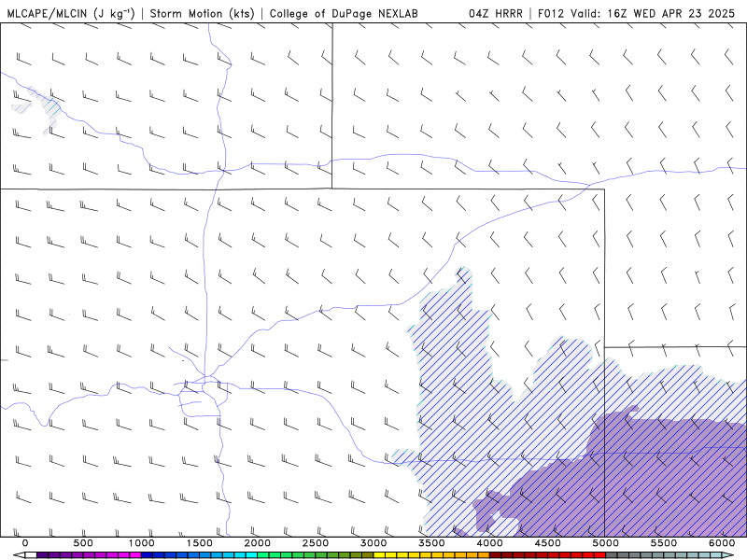Click the right arrow tip of the color bar
This screenshot has height=560, width=747.
[x=730, y=555]
